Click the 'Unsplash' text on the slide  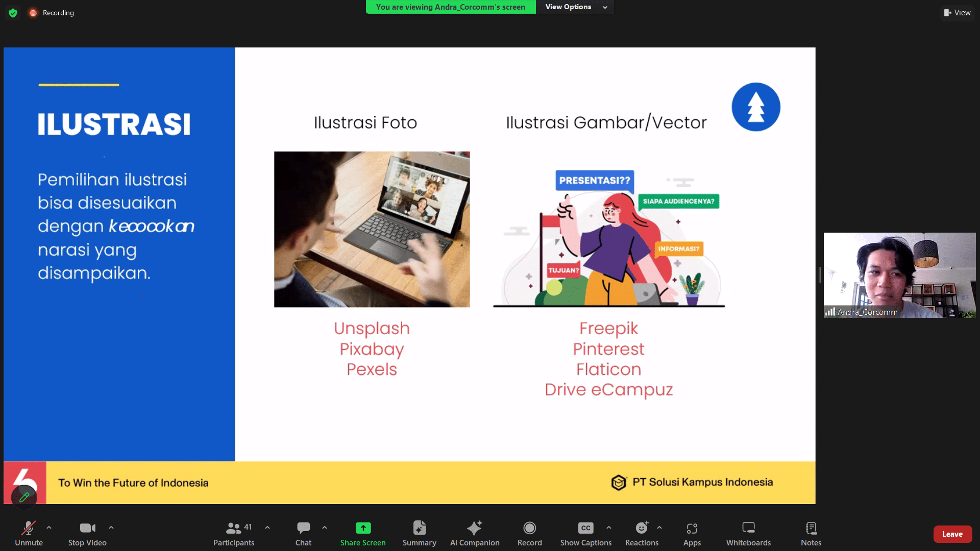point(372,328)
